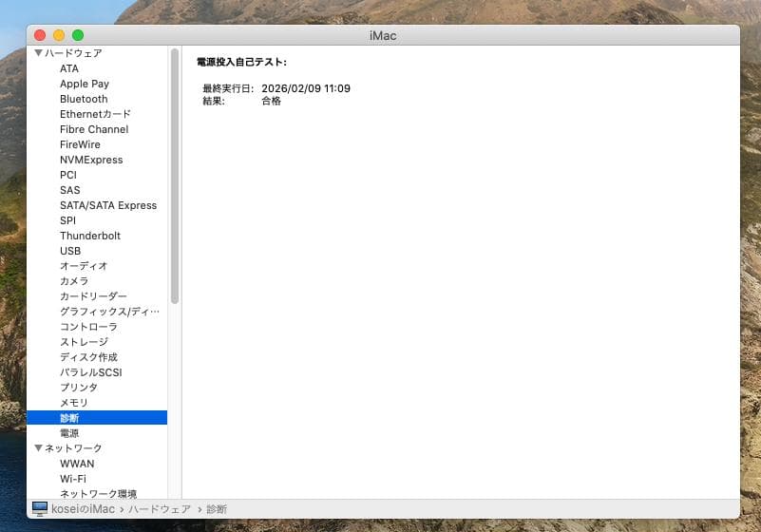
Task: Select SAS in the hardware list
Action: (x=70, y=190)
